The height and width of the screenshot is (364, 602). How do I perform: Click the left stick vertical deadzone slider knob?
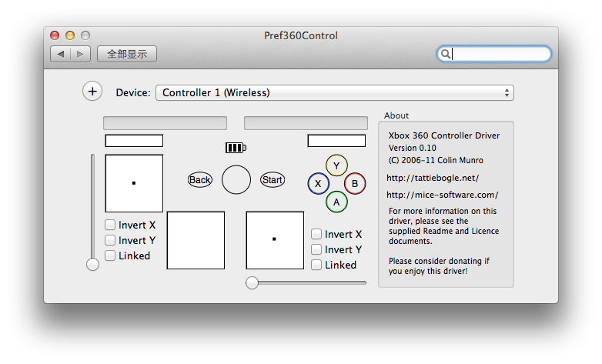pos(92,264)
